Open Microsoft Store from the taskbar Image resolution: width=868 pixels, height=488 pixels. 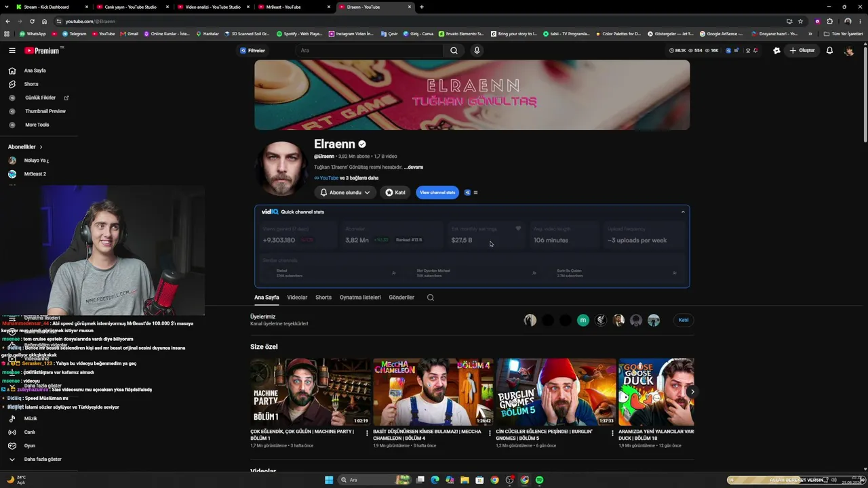coord(479,480)
